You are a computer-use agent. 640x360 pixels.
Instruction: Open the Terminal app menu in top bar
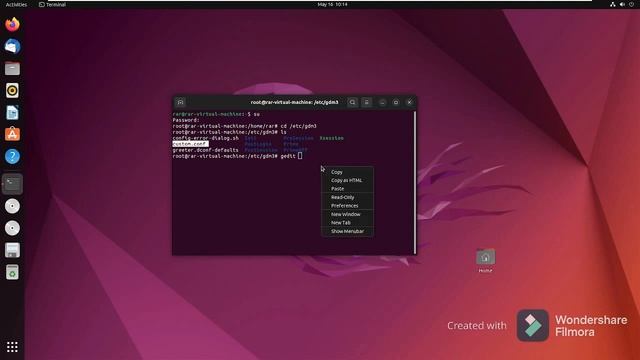pyautogui.click(x=52, y=4)
